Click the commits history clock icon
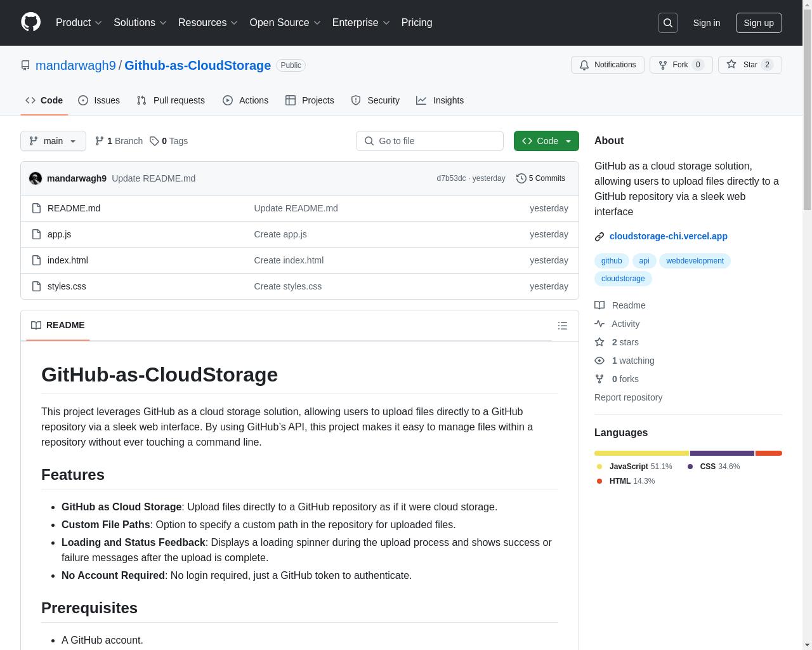Image resolution: width=812 pixels, height=650 pixels. (521, 178)
